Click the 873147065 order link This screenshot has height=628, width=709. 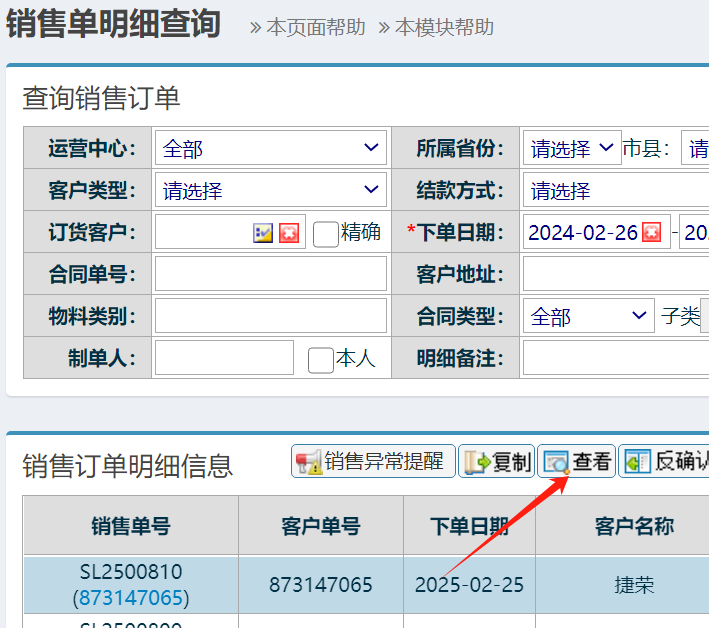pyautogui.click(x=131, y=598)
